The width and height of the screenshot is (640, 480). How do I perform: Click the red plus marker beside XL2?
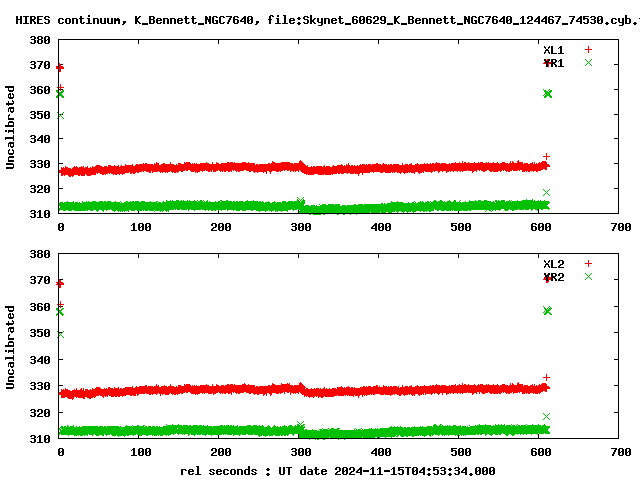[x=588, y=264]
